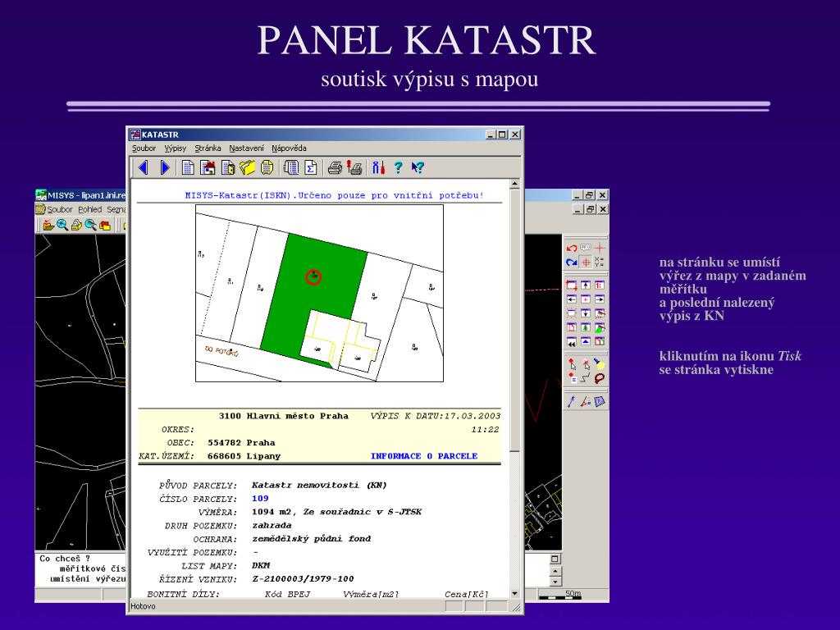Click the red circle marker on parcel 109
This screenshot has height=630, width=840.
click(x=313, y=277)
